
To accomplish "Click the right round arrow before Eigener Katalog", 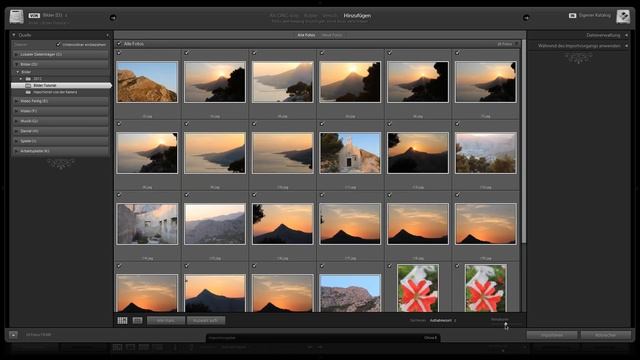I will (x=526, y=18).
